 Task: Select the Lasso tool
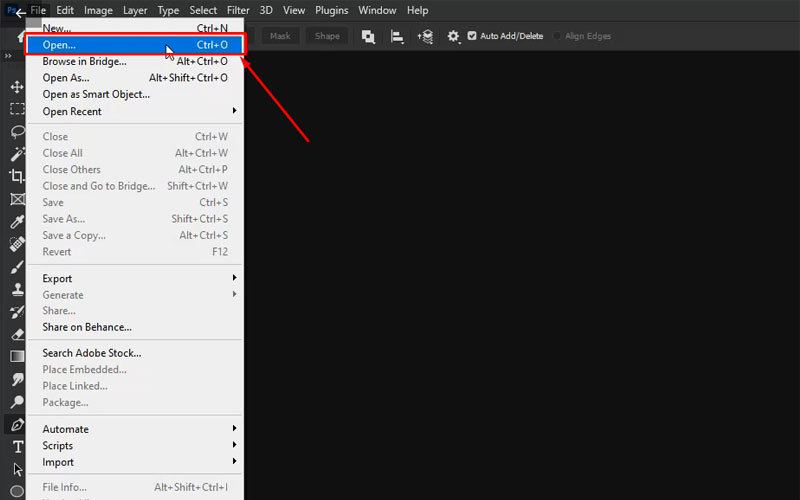(17, 132)
